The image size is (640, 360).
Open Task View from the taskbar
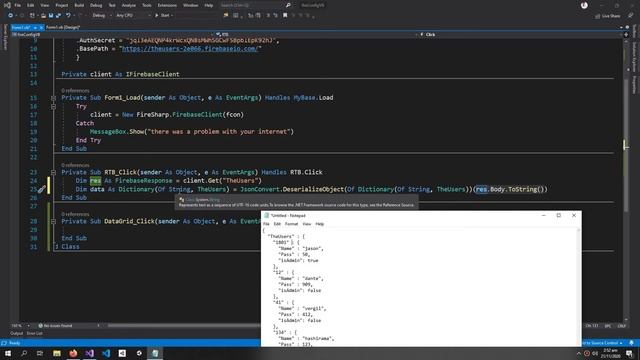pyautogui.click(x=40, y=353)
